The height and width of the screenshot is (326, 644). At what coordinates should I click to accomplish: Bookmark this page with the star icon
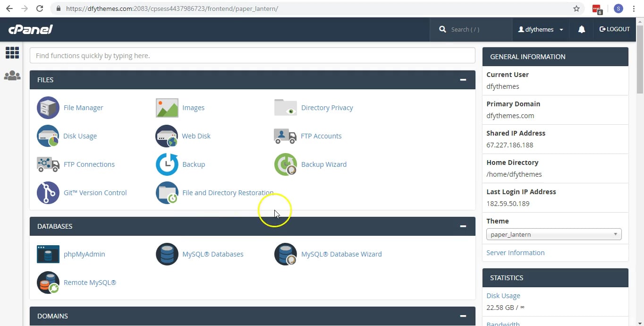[576, 9]
